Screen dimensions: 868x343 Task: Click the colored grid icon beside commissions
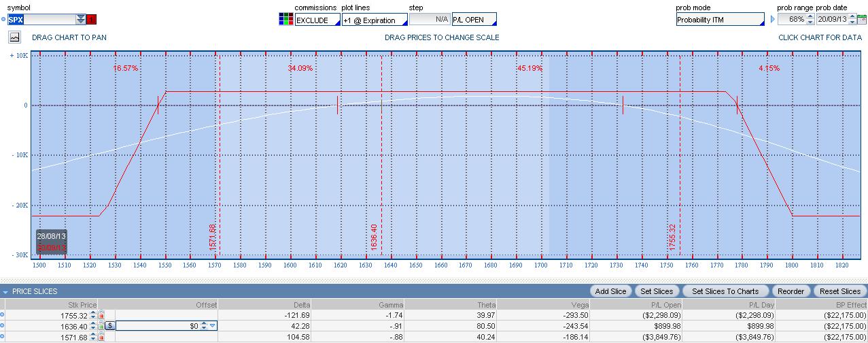pos(286,19)
